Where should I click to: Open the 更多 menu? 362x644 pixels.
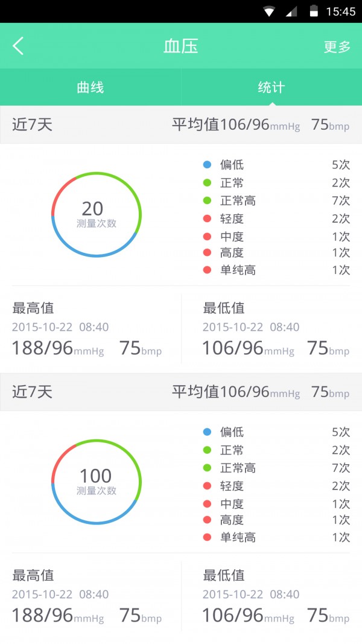tap(337, 47)
